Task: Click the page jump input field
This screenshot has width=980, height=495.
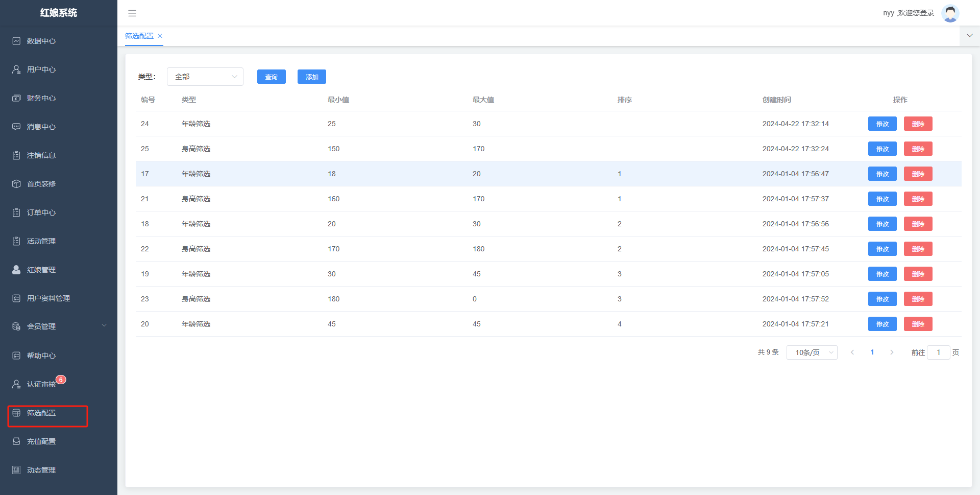Action: (x=938, y=352)
